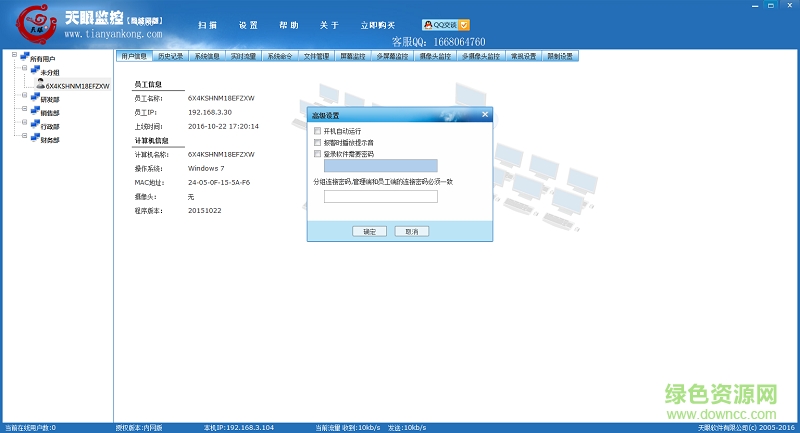Click the 取消 button in 高级设置
This screenshot has height=433, width=800.
tap(412, 232)
